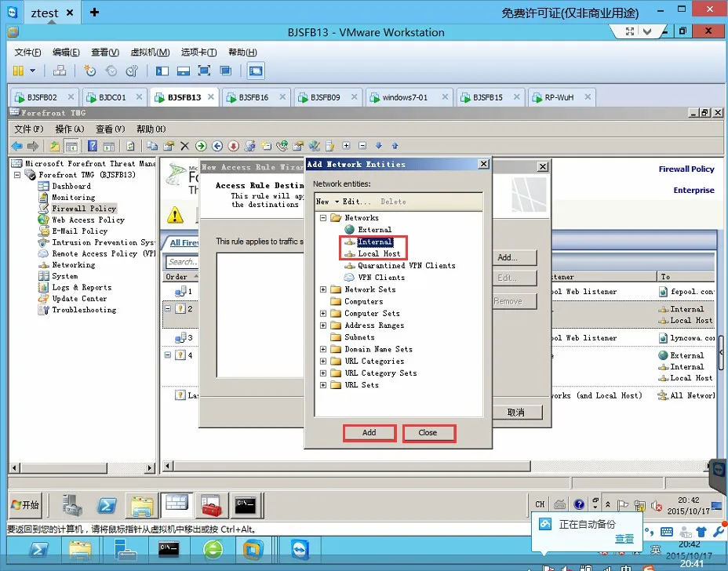Expand the Address Ranges folder
Image resolution: width=728 pixels, height=571 pixels.
pyautogui.click(x=323, y=326)
